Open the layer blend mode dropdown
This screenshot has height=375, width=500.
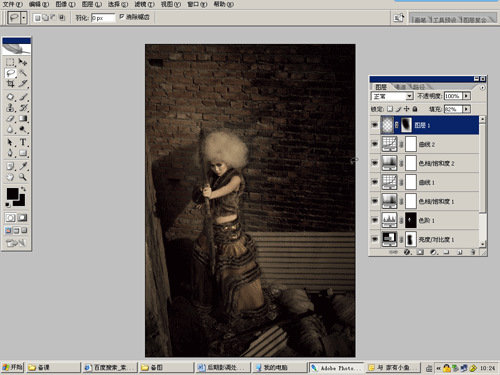pyautogui.click(x=392, y=96)
